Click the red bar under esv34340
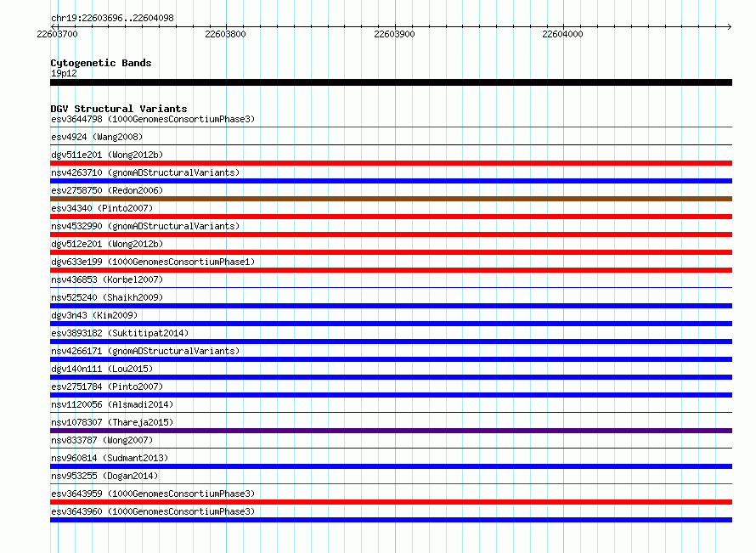The image size is (756, 553). click(391, 217)
